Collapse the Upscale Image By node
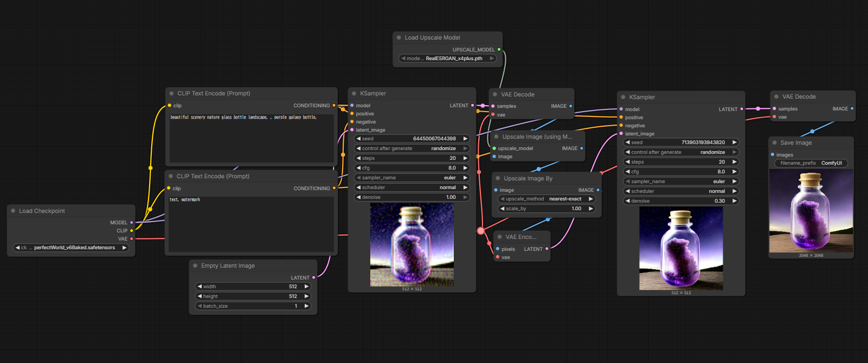This screenshot has height=363, width=868. pos(498,179)
